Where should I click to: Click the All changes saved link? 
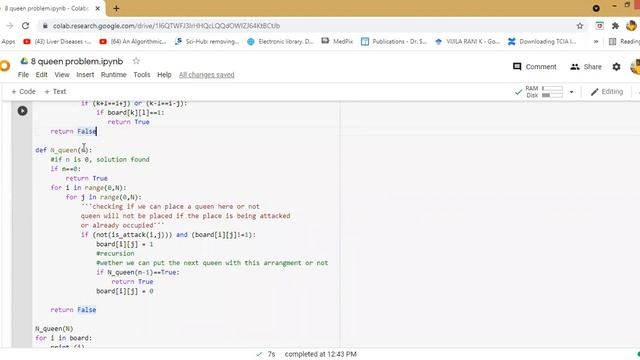(x=207, y=75)
